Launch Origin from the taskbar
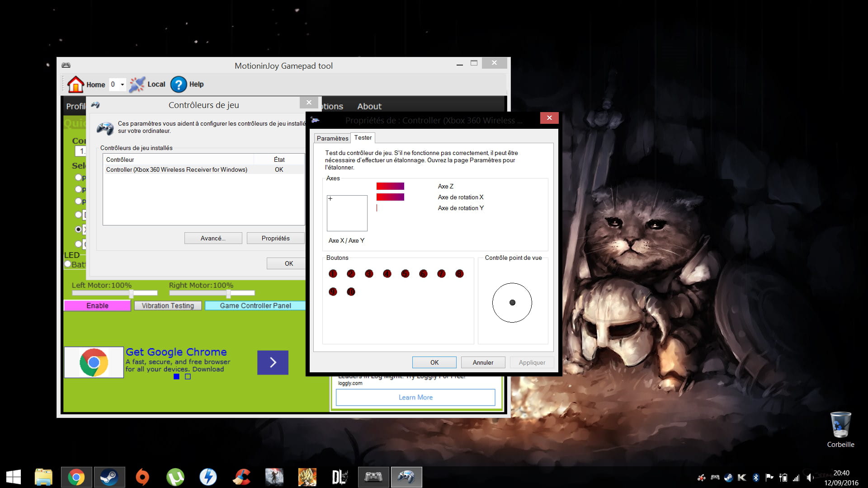The width and height of the screenshot is (868, 488). point(142,477)
